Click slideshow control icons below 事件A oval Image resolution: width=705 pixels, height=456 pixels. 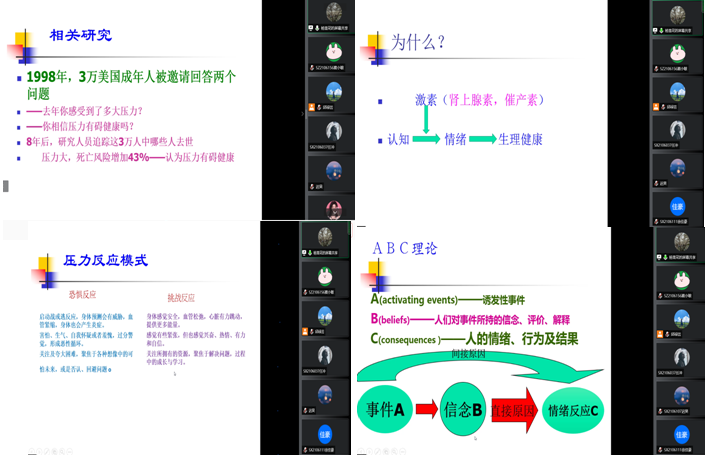[381, 449]
